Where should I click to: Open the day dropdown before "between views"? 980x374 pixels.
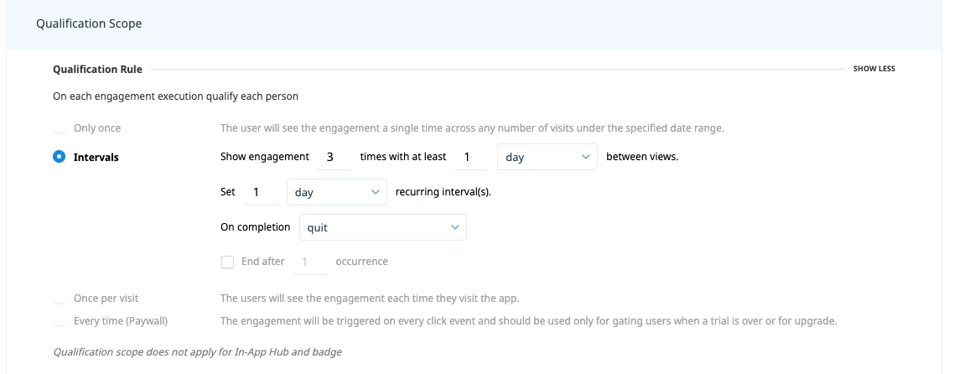click(547, 157)
